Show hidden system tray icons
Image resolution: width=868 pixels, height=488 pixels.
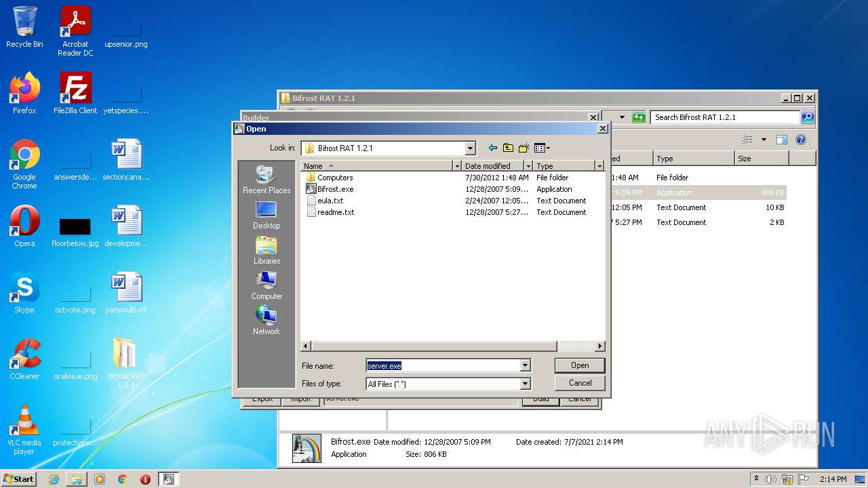click(757, 479)
